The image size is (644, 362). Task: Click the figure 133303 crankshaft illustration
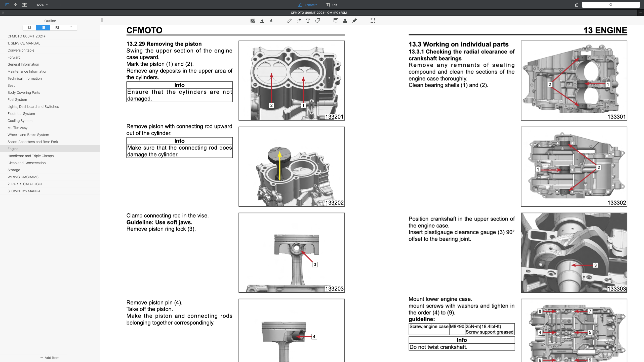[x=574, y=253]
